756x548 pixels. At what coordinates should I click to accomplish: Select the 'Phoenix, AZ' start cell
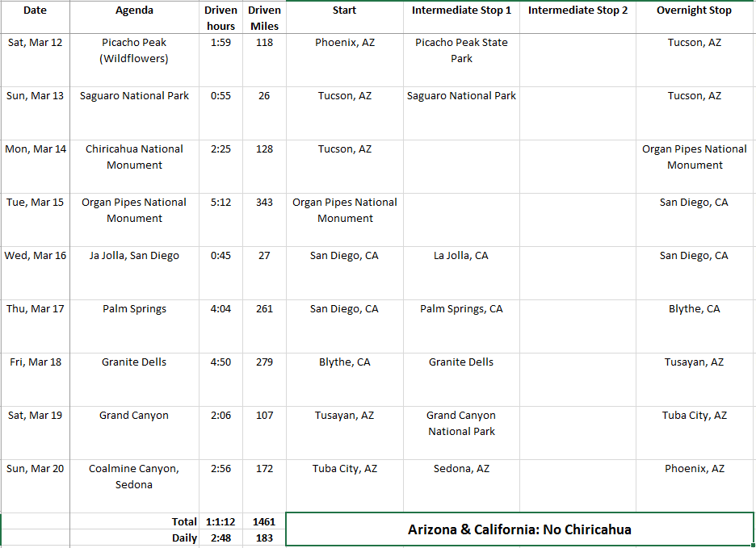pyautogui.click(x=345, y=43)
